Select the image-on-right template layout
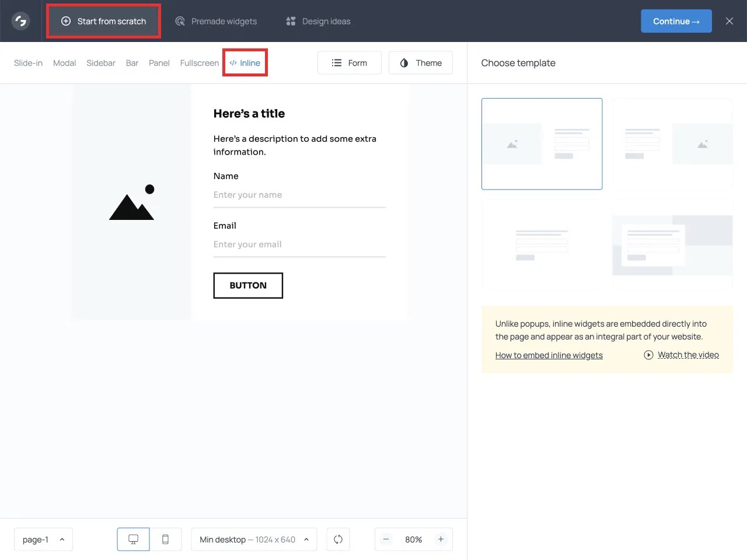747x560 pixels. [x=672, y=144]
